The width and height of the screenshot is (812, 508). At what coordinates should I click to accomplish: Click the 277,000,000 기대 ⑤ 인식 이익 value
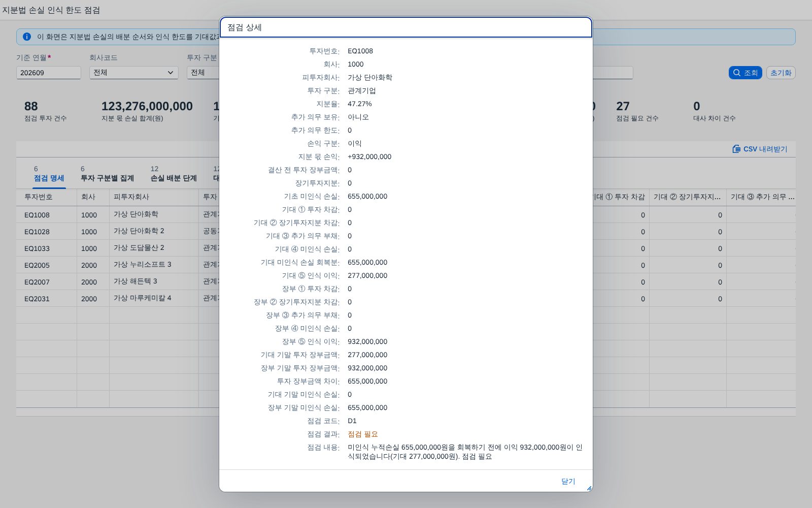pos(367,275)
